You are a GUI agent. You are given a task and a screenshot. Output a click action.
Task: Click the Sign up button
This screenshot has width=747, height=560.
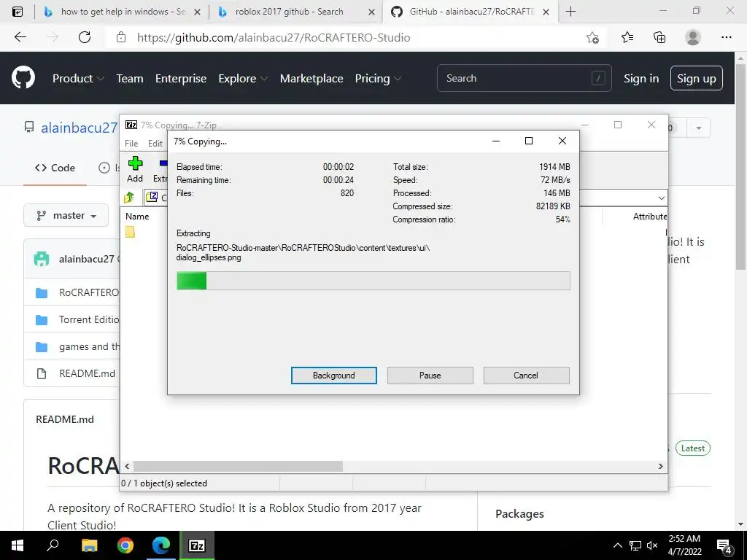tap(697, 78)
